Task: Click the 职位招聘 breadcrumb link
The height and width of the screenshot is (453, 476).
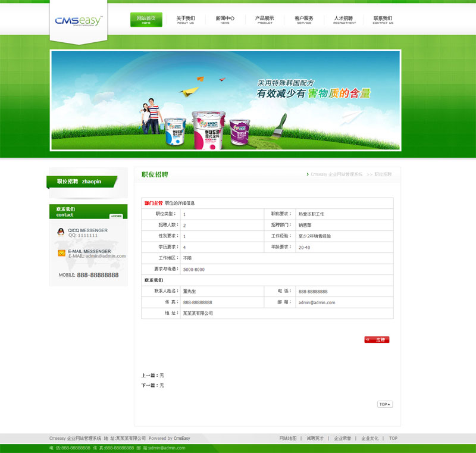Action: point(383,174)
